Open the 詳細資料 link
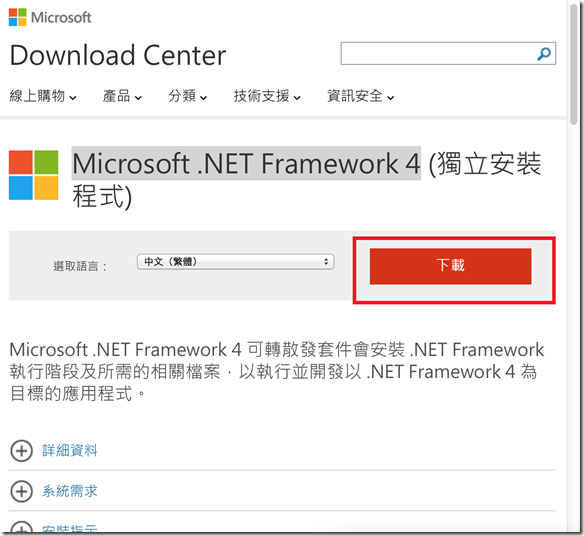The height and width of the screenshot is (536, 584). click(70, 451)
